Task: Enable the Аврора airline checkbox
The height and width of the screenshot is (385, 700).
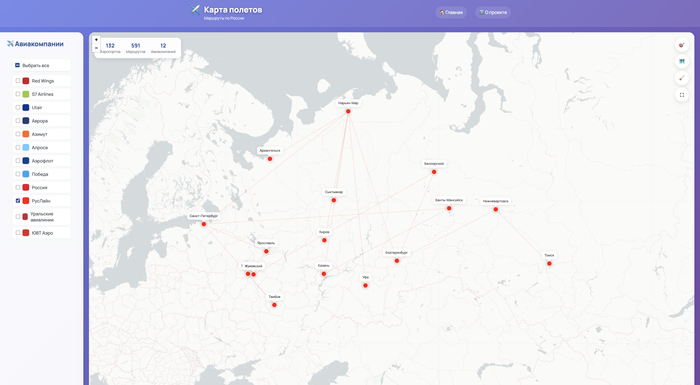Action: click(x=18, y=121)
